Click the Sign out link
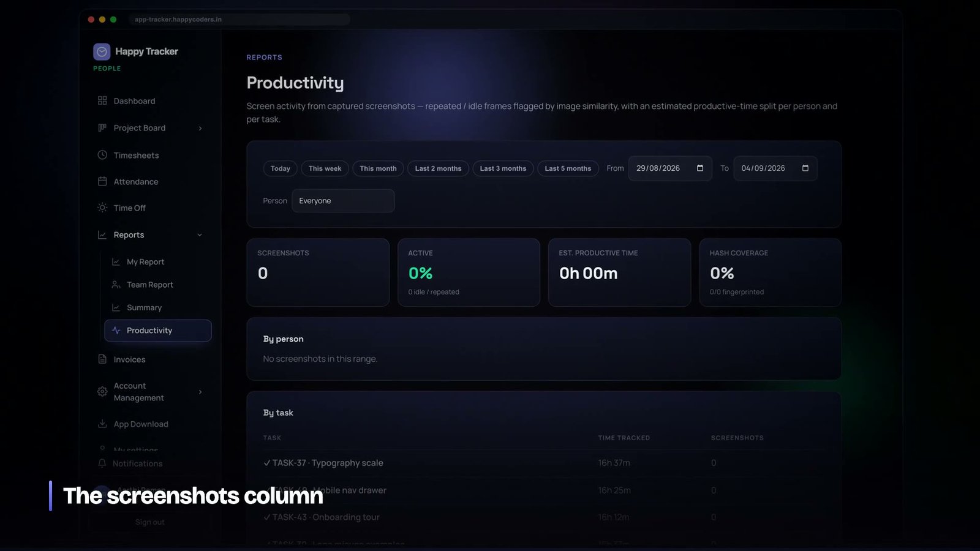 coord(150,522)
